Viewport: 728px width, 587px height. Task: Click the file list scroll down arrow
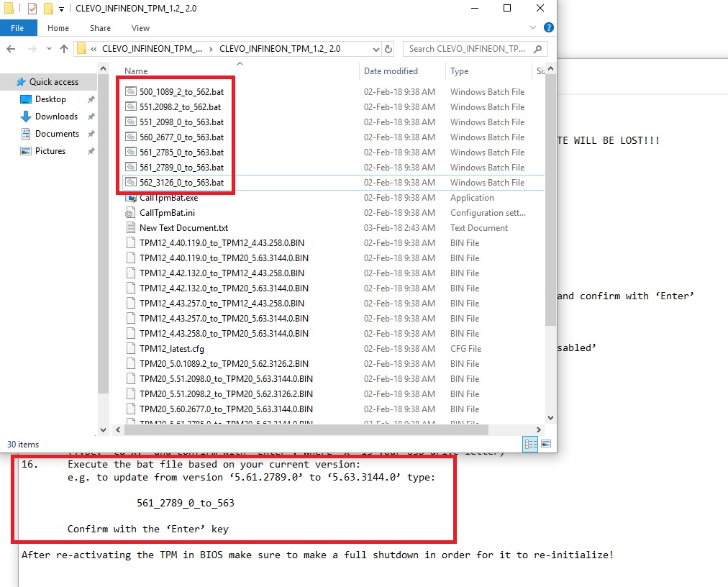550,417
